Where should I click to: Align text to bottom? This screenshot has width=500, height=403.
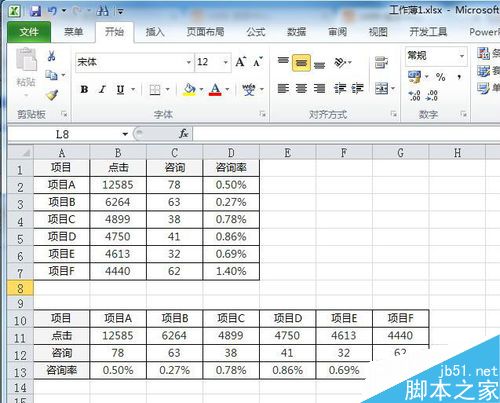pos(319,64)
